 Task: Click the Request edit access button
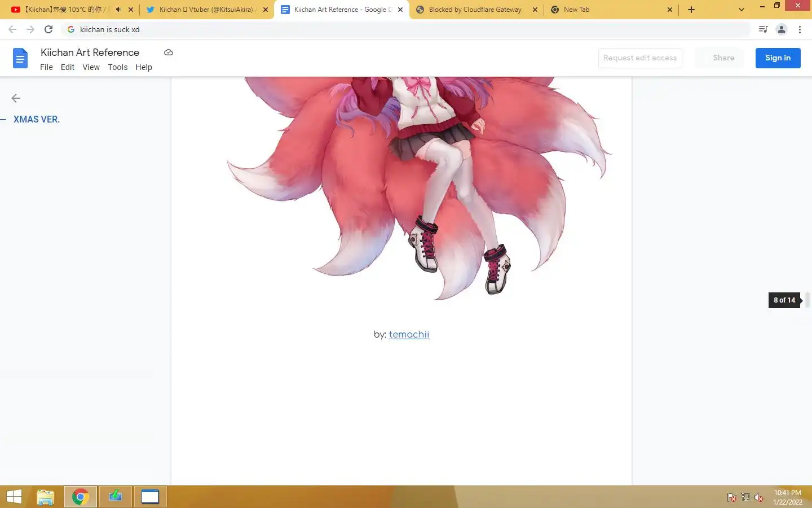click(x=640, y=58)
